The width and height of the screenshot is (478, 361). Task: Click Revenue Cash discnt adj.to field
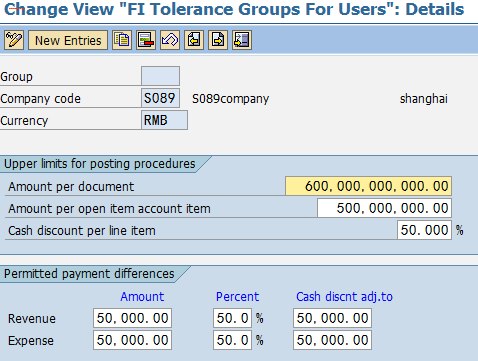(x=332, y=318)
